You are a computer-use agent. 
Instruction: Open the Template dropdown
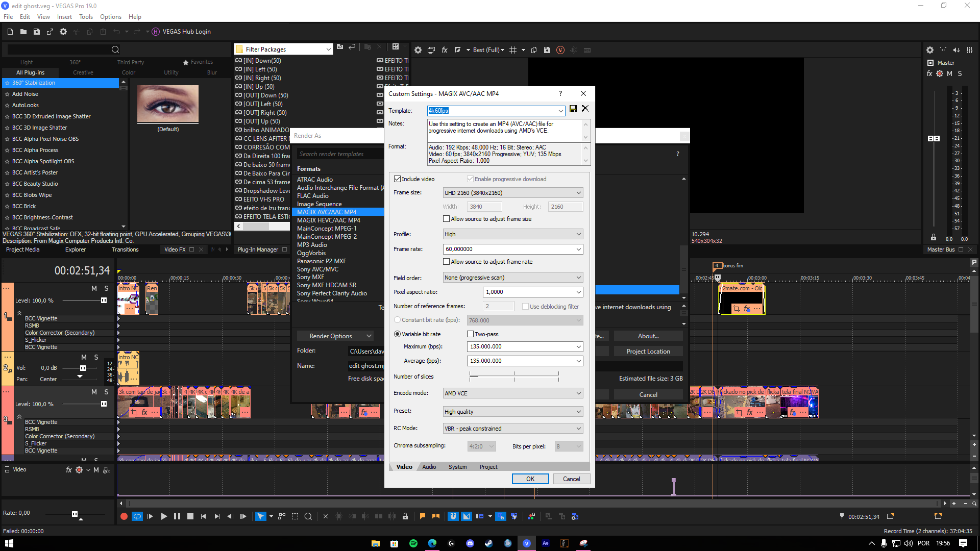(x=560, y=111)
